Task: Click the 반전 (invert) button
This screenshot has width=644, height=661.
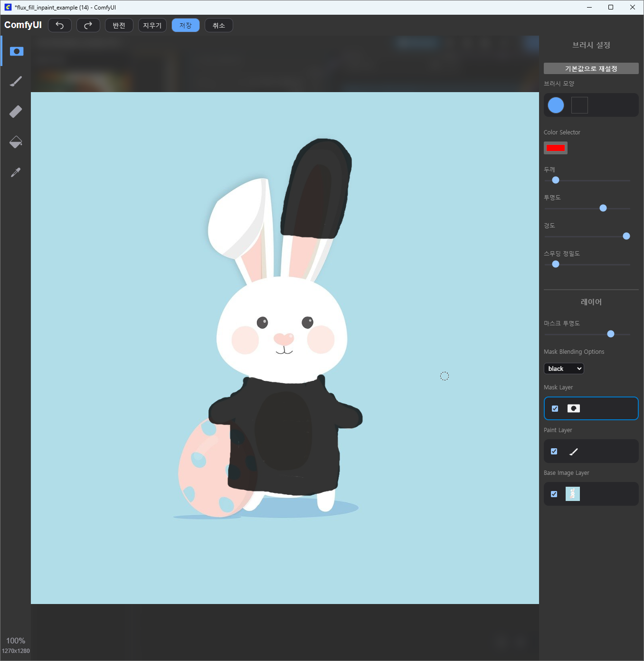Action: (x=119, y=25)
